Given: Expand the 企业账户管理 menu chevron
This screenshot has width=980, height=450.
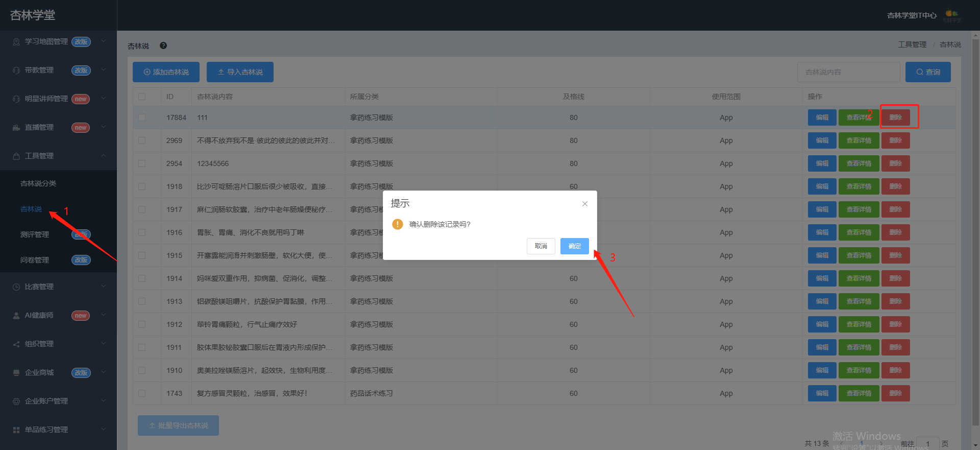Looking at the screenshot, I should click(x=104, y=400).
